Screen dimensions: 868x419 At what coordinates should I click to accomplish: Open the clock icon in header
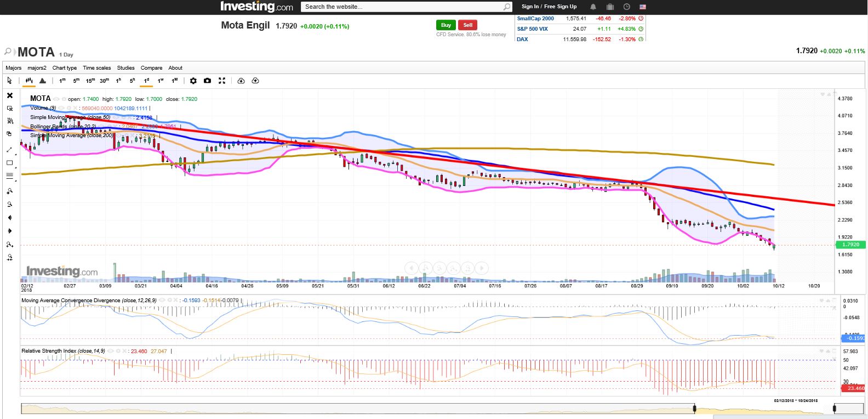pos(626,7)
